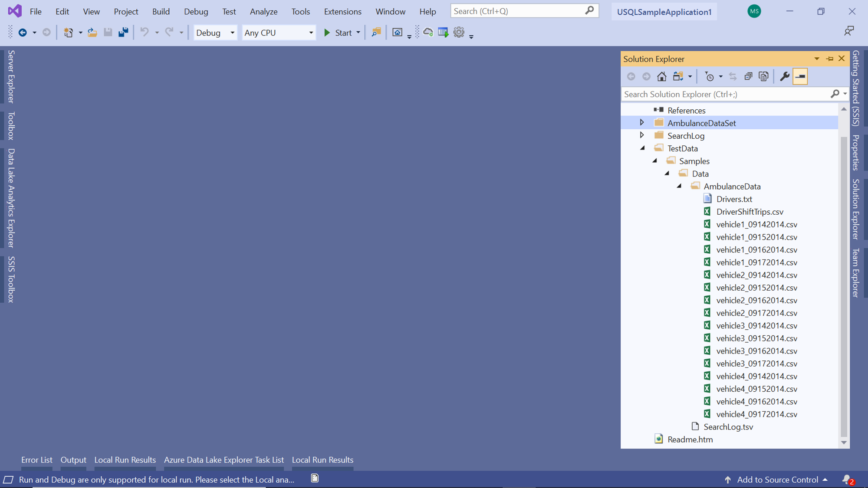The width and height of the screenshot is (868, 488).
Task: Click Add to Source Control
Action: [777, 479]
